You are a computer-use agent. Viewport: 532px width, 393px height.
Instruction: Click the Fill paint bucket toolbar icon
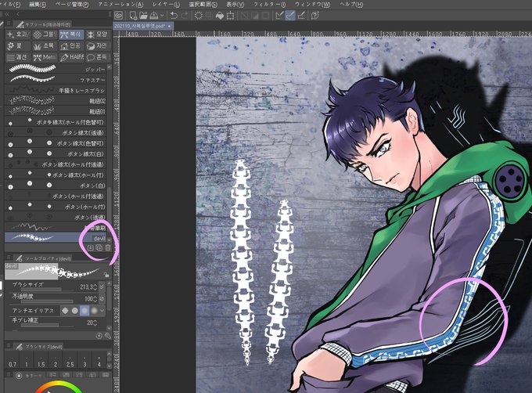(x=220, y=16)
